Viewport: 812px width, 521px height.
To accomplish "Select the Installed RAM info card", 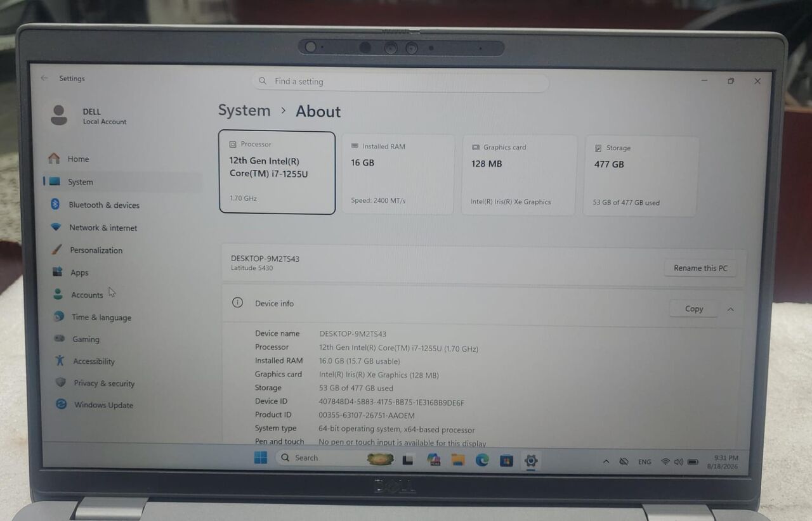I will click(398, 174).
